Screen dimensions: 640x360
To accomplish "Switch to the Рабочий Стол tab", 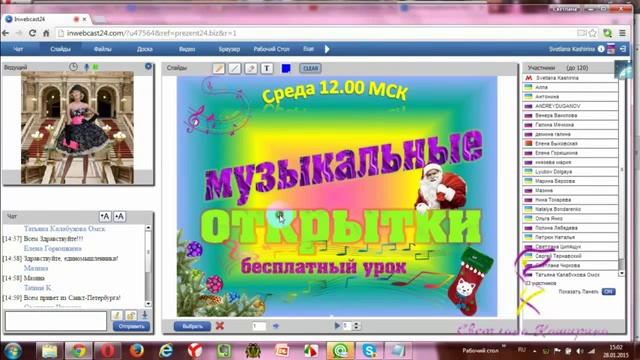I will 271,49.
